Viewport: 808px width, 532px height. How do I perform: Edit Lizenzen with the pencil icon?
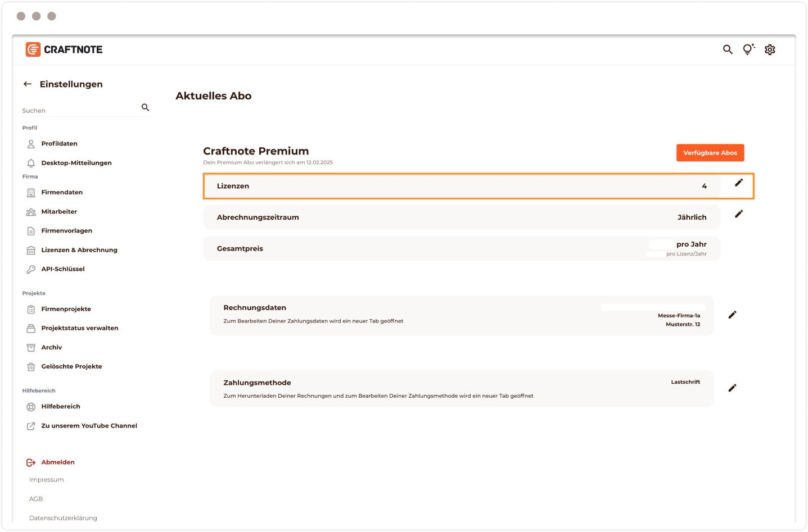[739, 183]
